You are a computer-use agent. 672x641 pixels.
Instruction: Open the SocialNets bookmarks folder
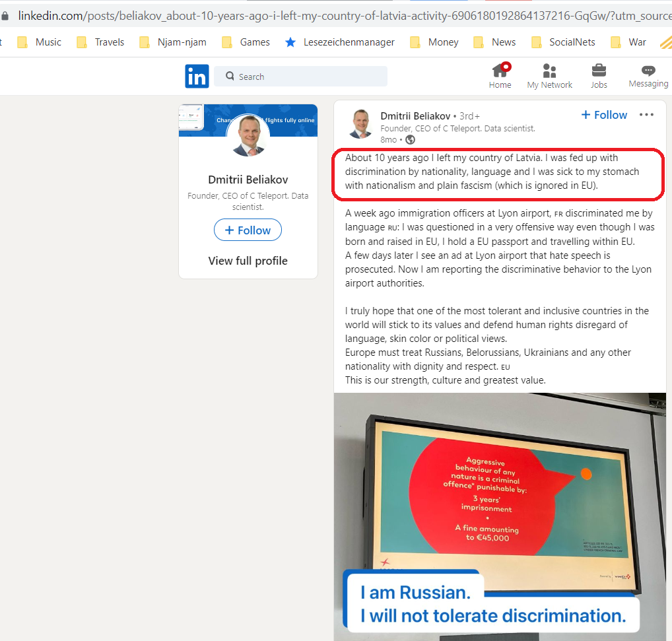pyautogui.click(x=563, y=42)
